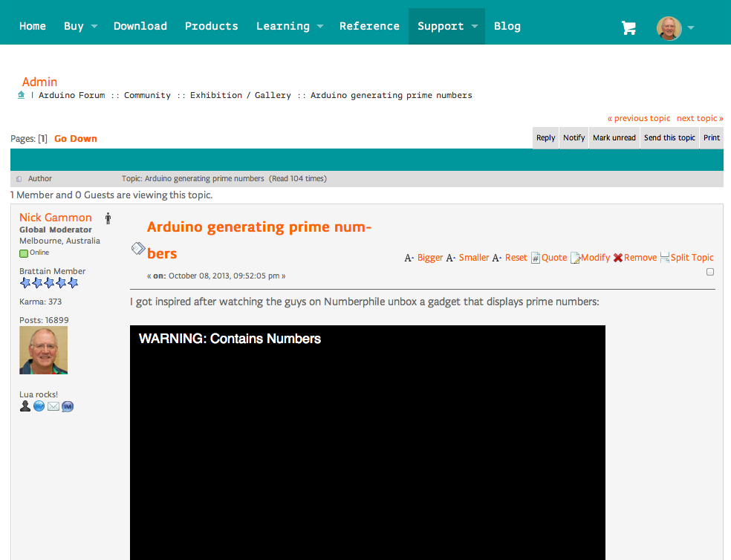Send instant message via IM icon
Screen dimensions: 731x560
68,406
